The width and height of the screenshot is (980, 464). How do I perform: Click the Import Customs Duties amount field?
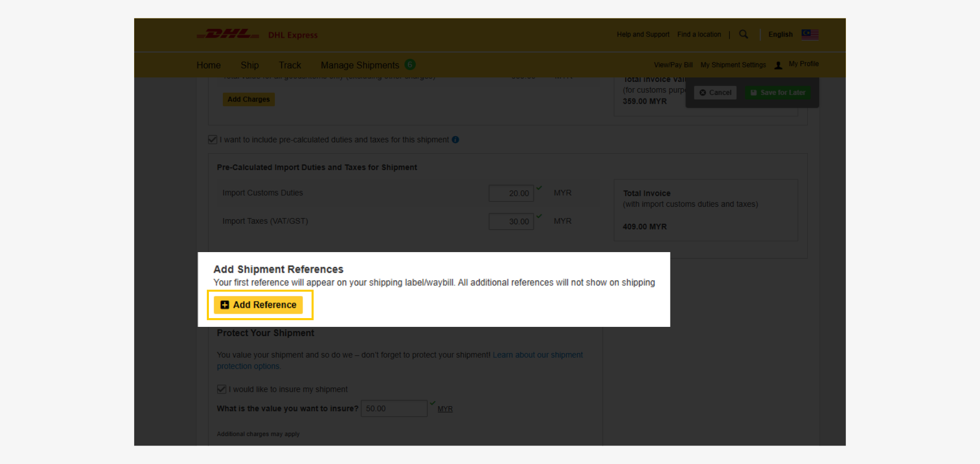(x=511, y=193)
